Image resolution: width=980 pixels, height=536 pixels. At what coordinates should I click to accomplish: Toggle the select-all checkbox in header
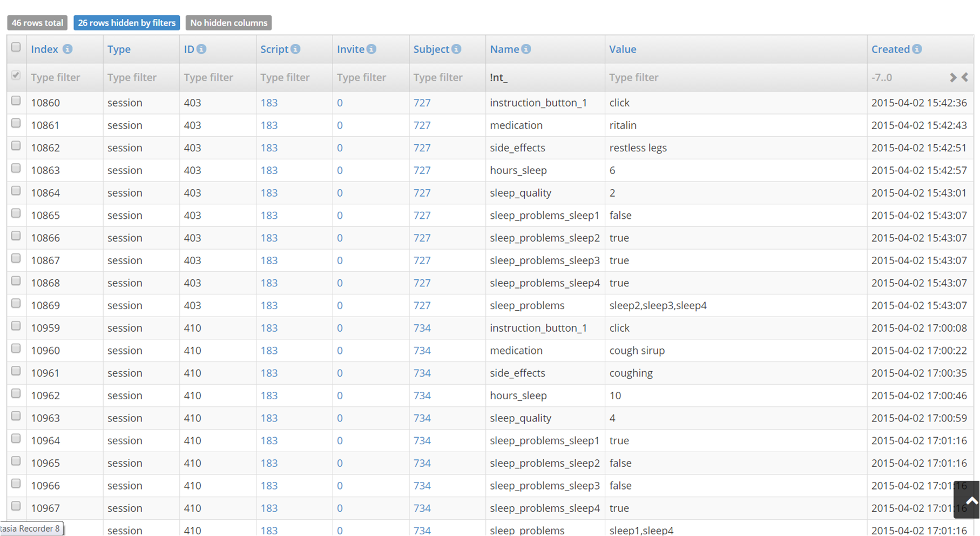[16, 48]
